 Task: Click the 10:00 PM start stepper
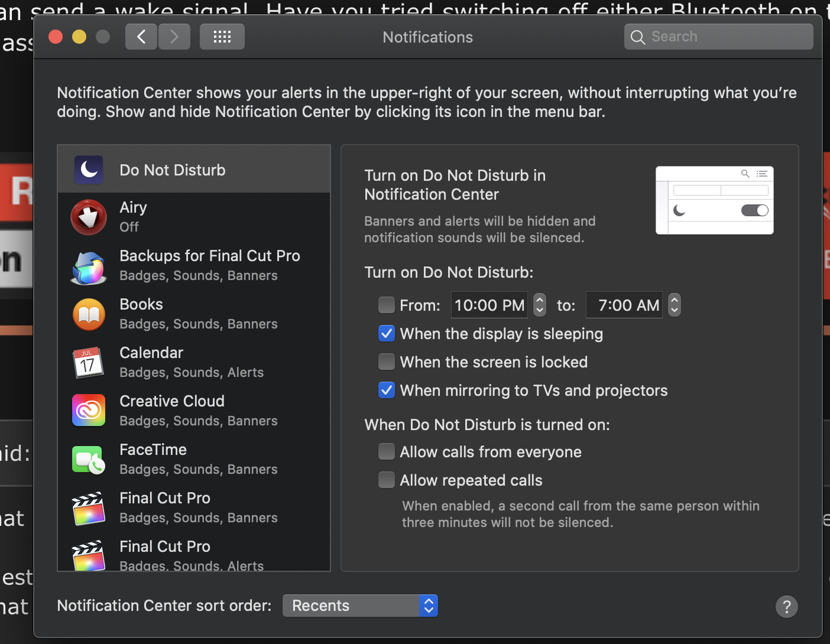[540, 305]
